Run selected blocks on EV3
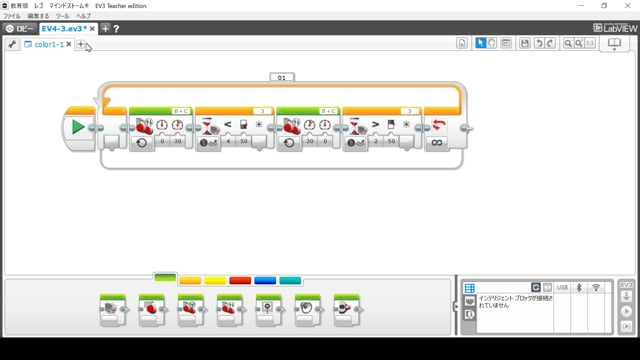 627,326
